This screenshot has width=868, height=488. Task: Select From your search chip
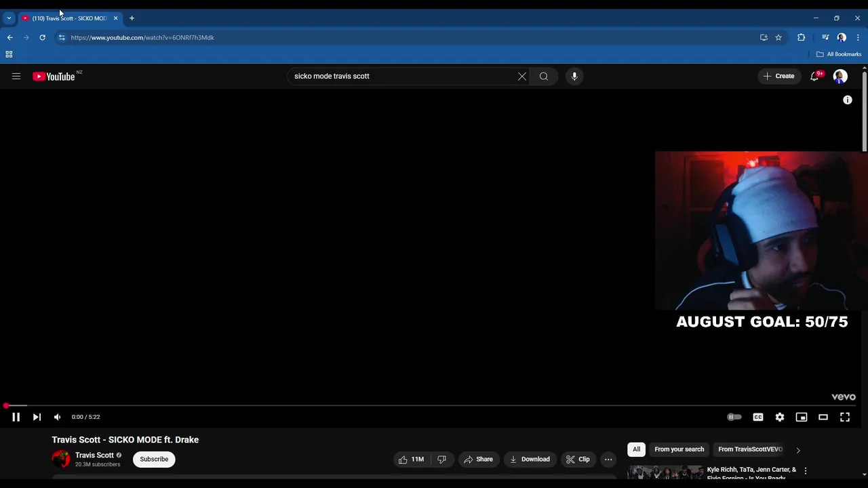point(679,449)
